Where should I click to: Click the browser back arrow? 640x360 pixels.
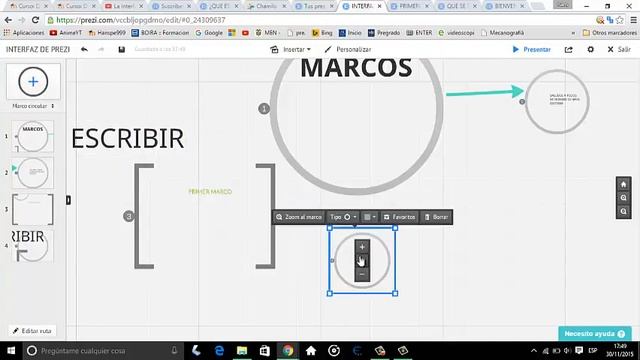[8, 20]
